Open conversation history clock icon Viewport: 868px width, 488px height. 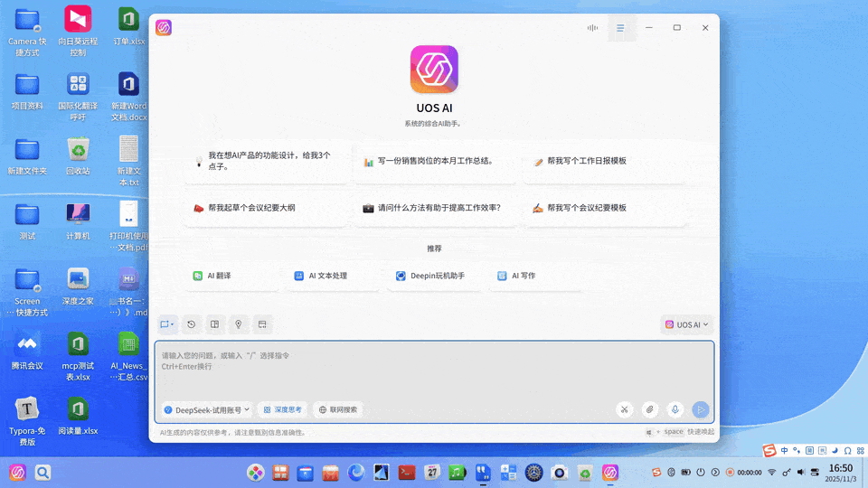191,324
